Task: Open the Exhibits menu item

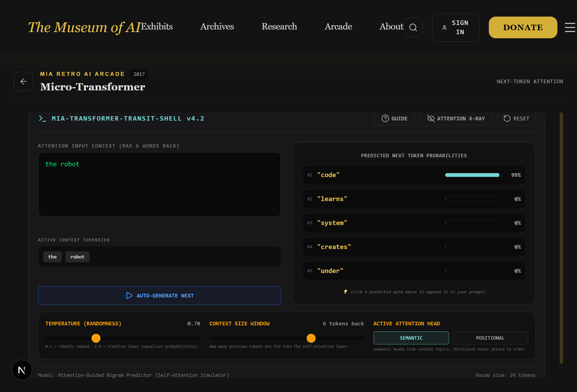Action: pos(157,26)
